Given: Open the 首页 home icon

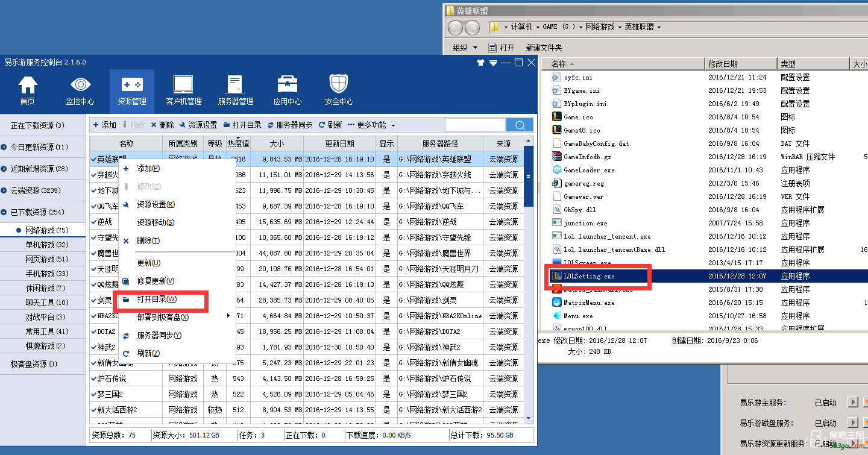Looking at the screenshot, I should click(27, 90).
